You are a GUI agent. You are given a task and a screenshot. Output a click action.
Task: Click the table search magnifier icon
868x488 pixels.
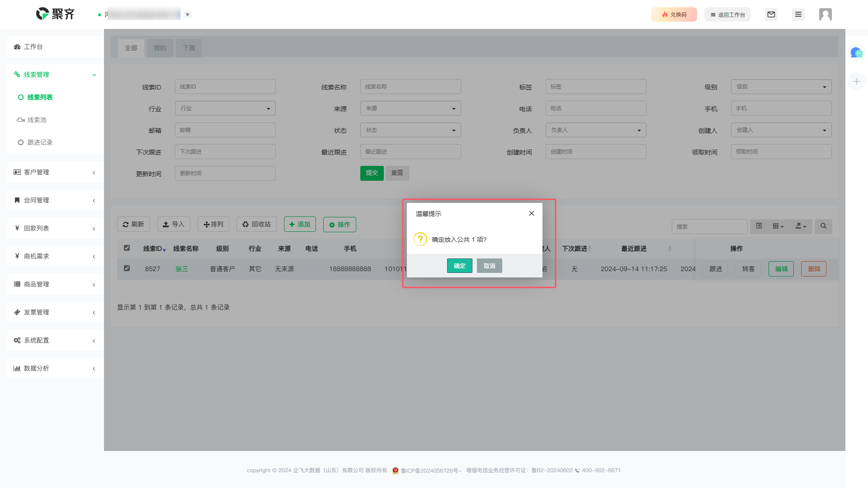pos(823,226)
